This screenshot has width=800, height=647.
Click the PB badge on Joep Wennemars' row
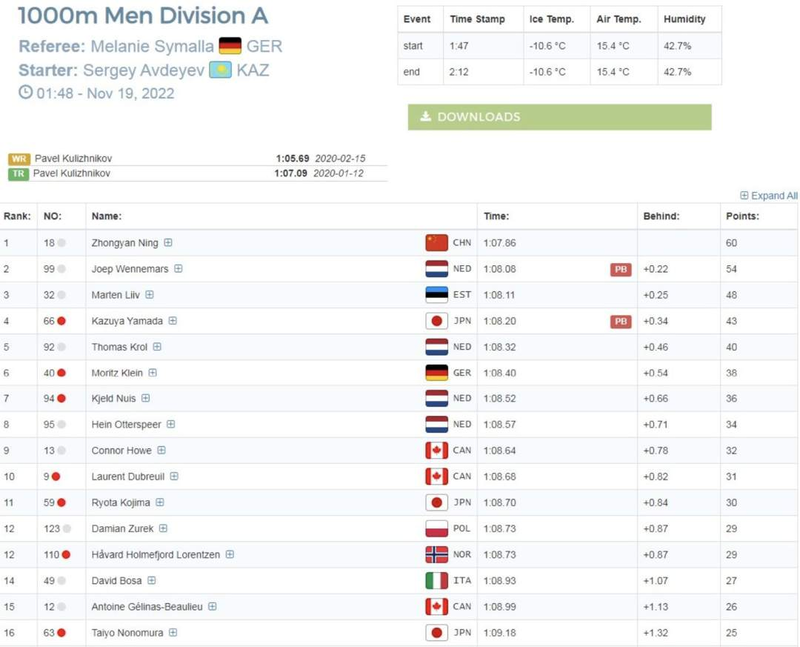[x=621, y=269]
